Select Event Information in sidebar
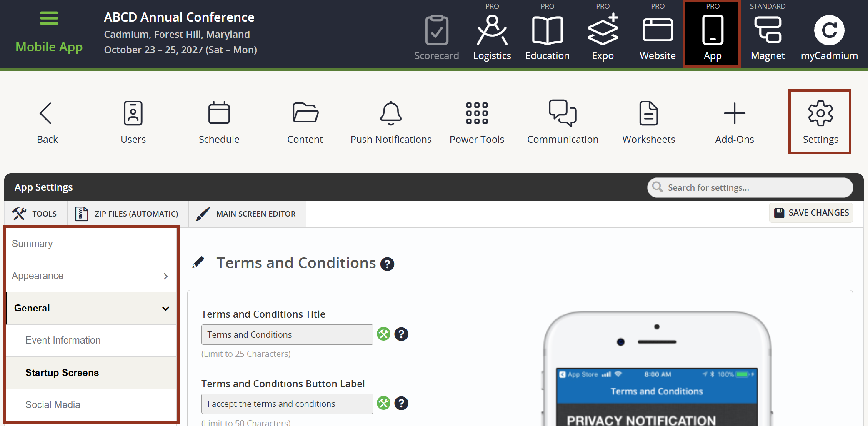 91,341
